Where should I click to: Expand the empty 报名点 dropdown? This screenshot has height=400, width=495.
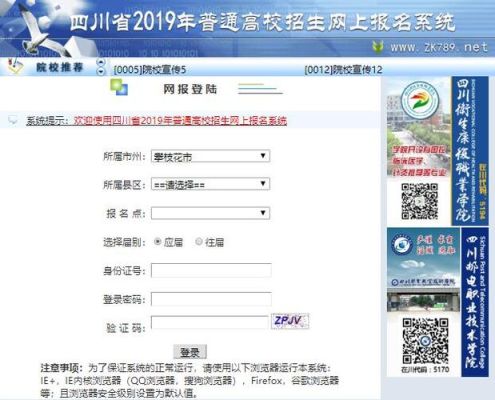coord(210,213)
